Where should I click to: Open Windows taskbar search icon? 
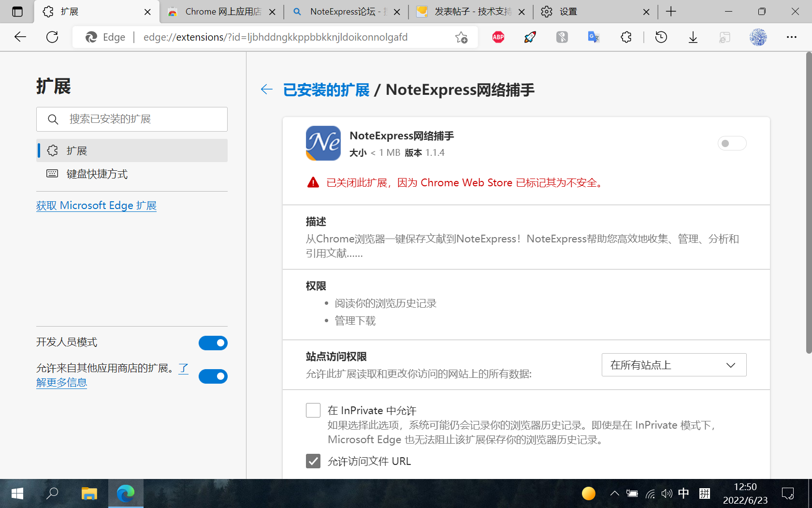click(52, 493)
